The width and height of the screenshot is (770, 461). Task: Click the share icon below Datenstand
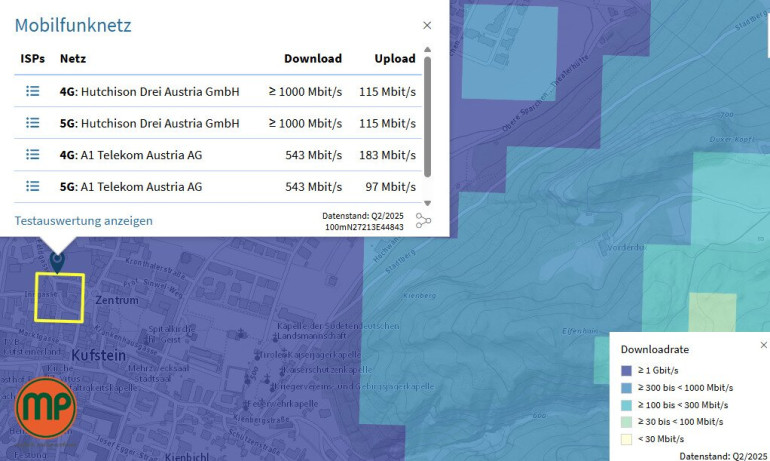pos(424,221)
